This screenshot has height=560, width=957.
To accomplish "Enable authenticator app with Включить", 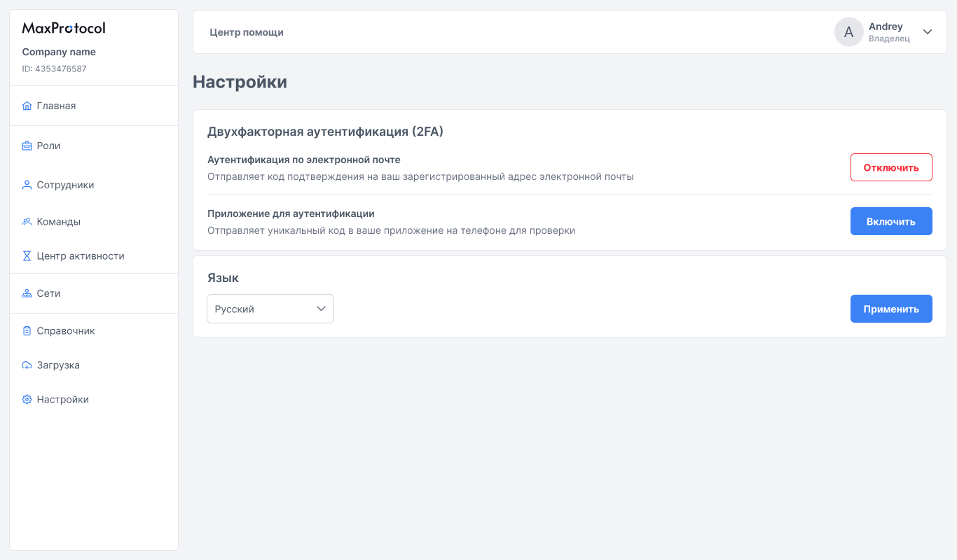I will point(891,221).
